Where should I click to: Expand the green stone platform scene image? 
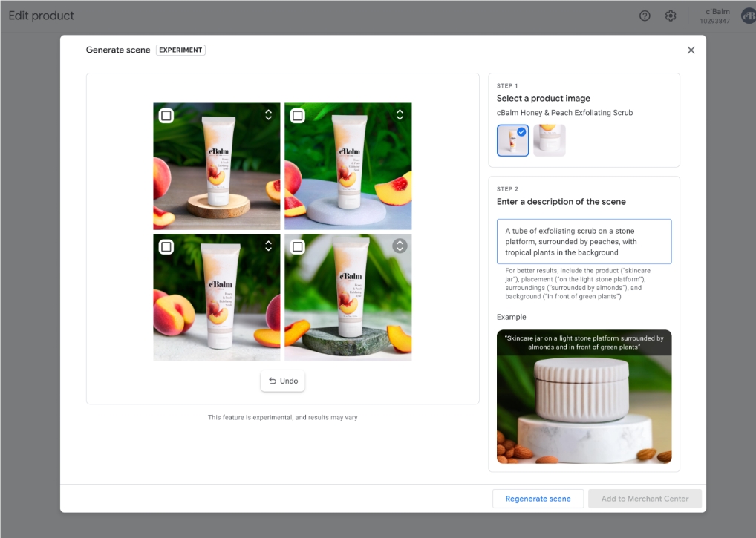400,246
